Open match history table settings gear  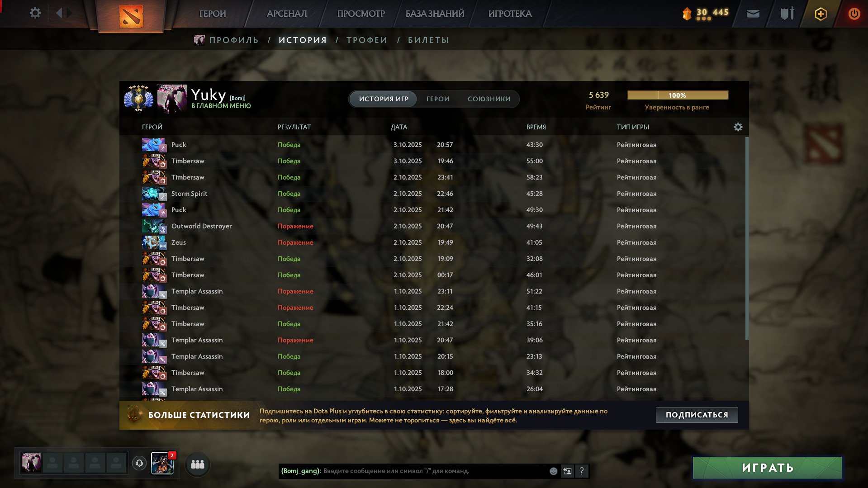(x=738, y=127)
